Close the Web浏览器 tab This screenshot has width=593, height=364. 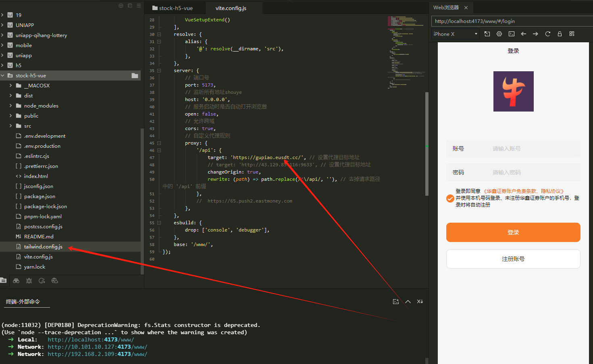(466, 8)
